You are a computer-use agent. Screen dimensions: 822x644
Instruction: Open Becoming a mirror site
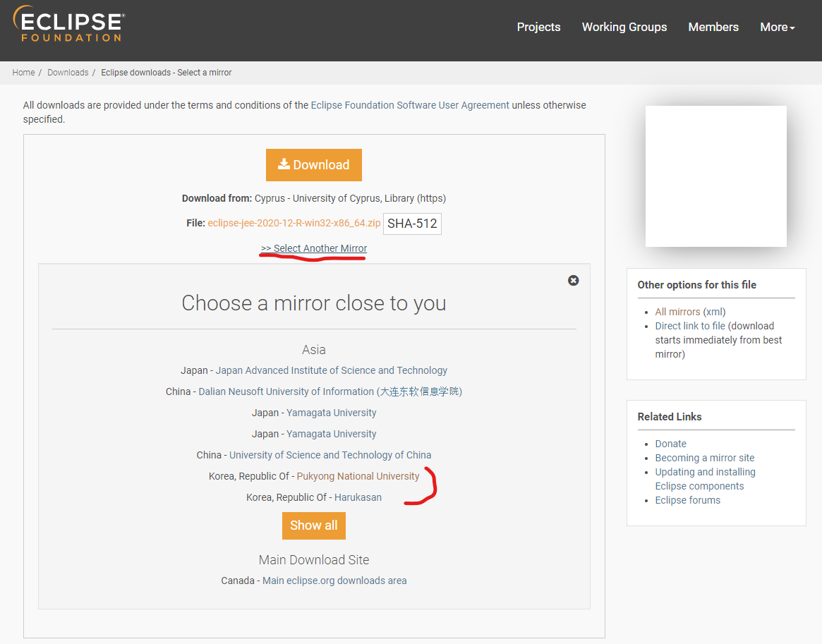point(705,458)
